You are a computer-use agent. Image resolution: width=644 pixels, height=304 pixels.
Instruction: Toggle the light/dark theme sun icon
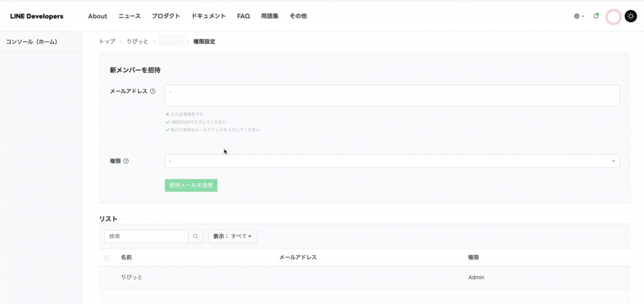(x=631, y=16)
